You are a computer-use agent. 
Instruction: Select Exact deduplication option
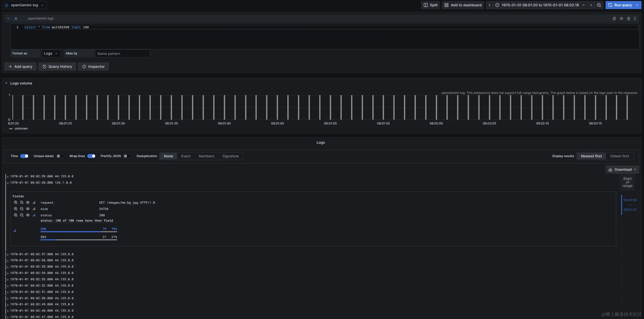point(186,156)
